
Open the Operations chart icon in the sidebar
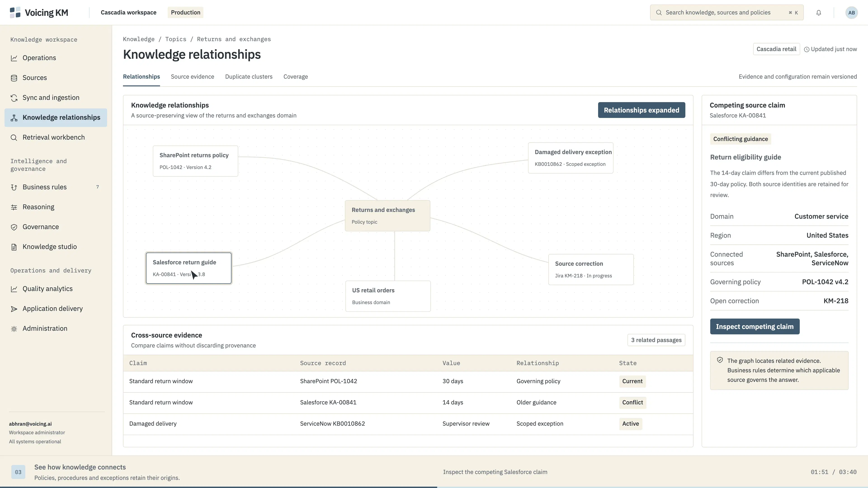click(x=14, y=58)
